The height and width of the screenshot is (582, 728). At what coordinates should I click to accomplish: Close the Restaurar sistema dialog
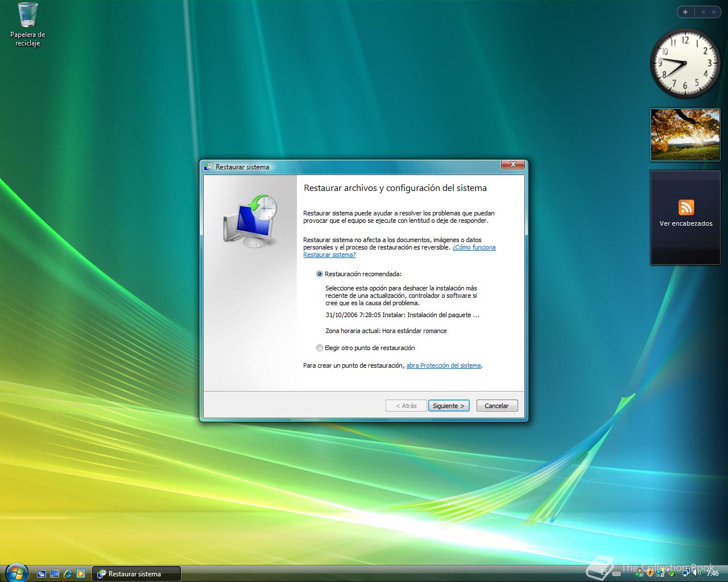point(512,165)
